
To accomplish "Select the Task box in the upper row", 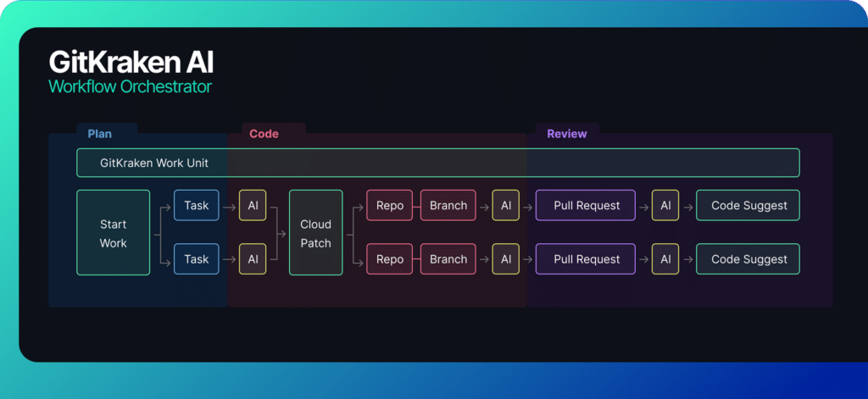I will [x=197, y=205].
